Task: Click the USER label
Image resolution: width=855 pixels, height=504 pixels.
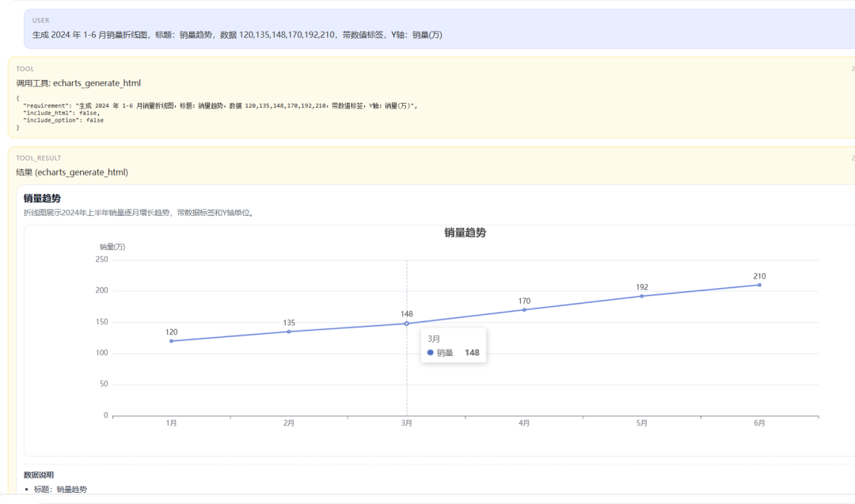Action: pyautogui.click(x=41, y=21)
